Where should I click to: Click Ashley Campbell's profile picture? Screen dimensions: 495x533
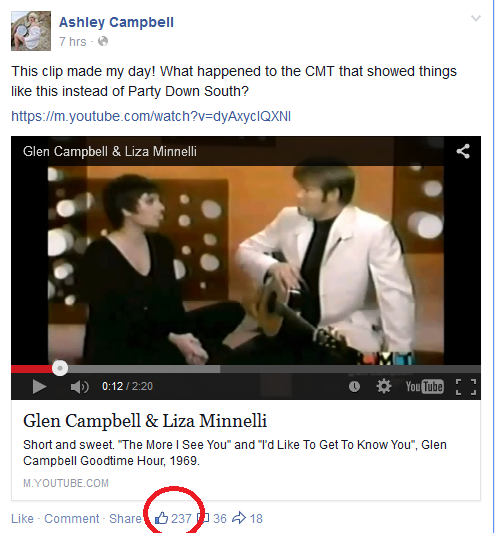[31, 31]
